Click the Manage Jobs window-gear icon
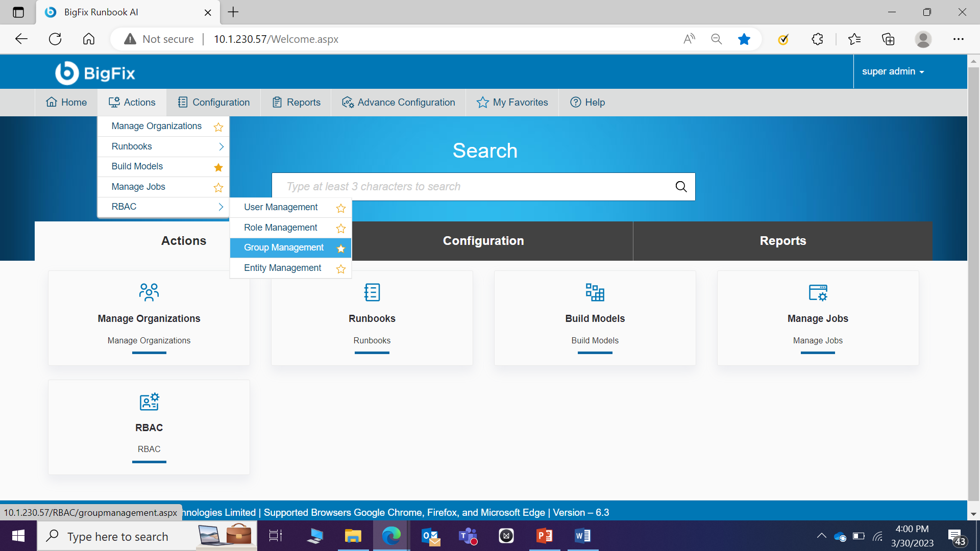This screenshot has height=551, width=980. [x=818, y=292]
